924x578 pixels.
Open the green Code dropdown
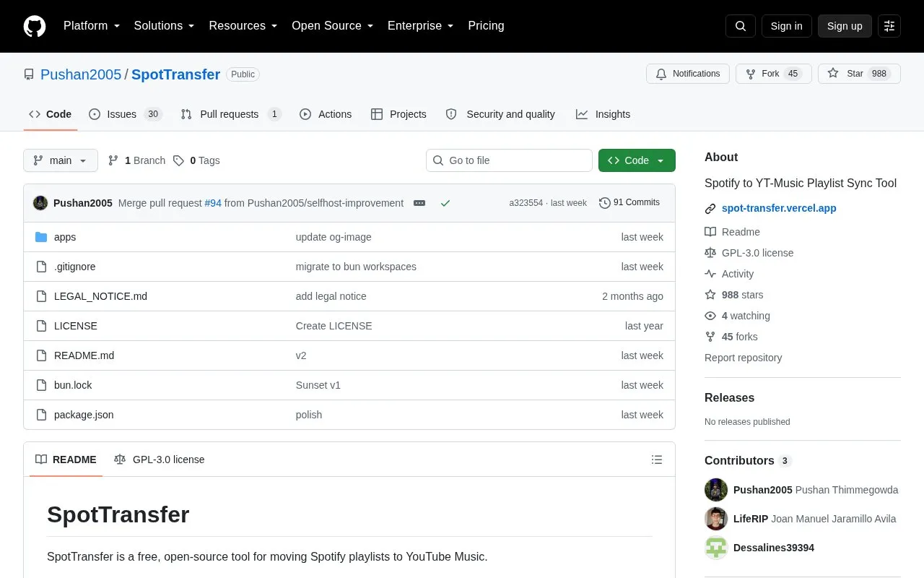click(637, 160)
